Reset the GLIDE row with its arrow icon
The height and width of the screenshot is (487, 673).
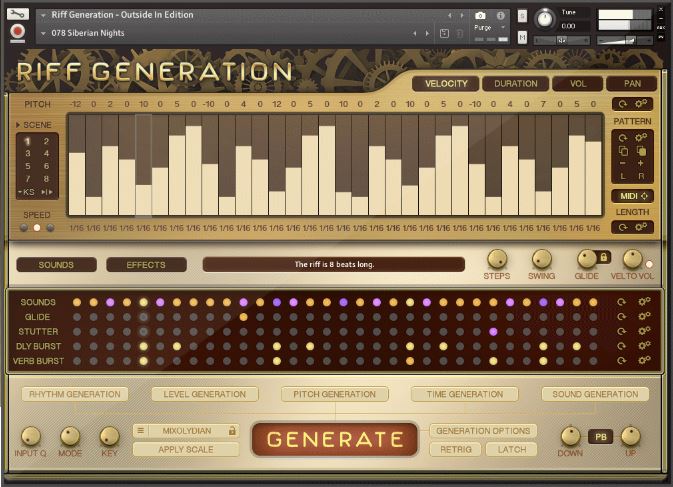click(621, 317)
